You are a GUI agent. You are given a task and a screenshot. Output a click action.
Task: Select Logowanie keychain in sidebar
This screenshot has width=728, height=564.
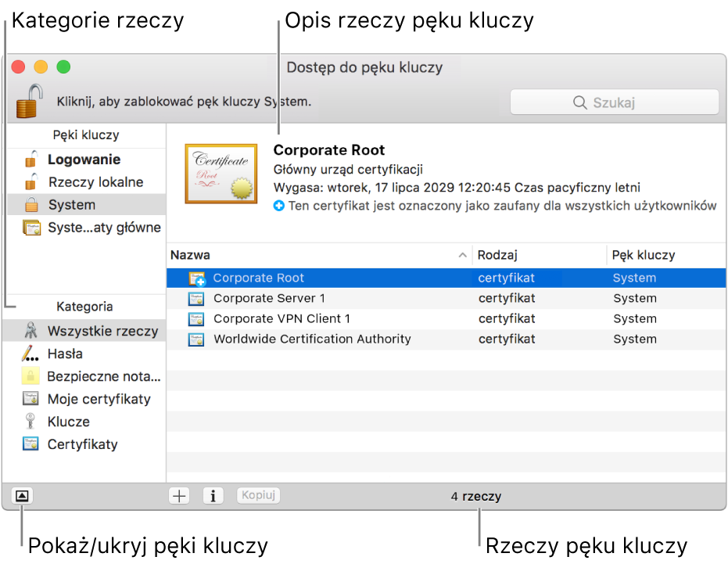(84, 160)
